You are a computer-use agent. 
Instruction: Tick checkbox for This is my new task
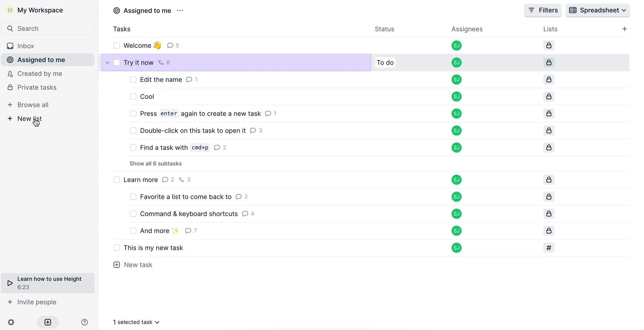point(117,248)
